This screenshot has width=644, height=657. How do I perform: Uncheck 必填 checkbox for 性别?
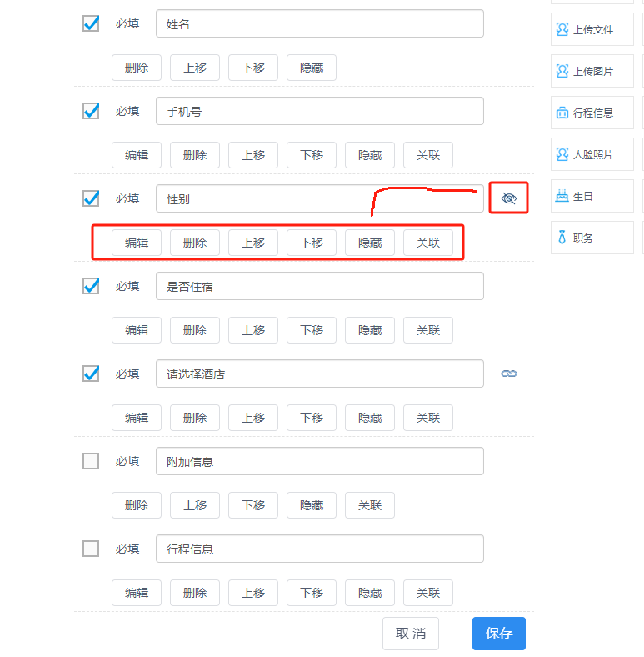click(91, 198)
